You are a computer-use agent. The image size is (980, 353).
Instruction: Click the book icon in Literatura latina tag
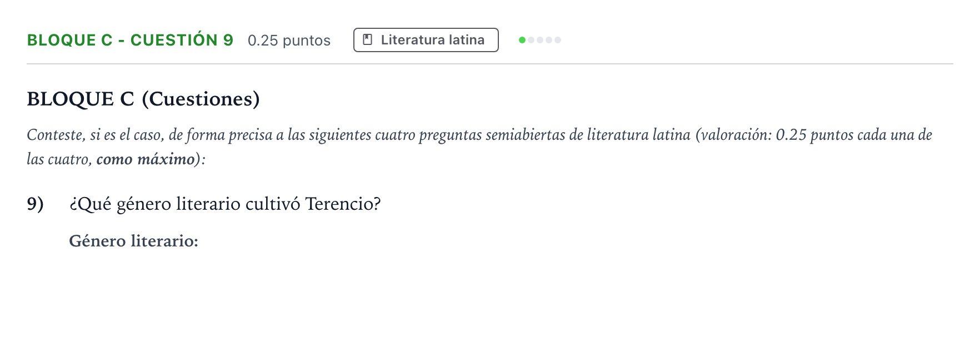(367, 40)
